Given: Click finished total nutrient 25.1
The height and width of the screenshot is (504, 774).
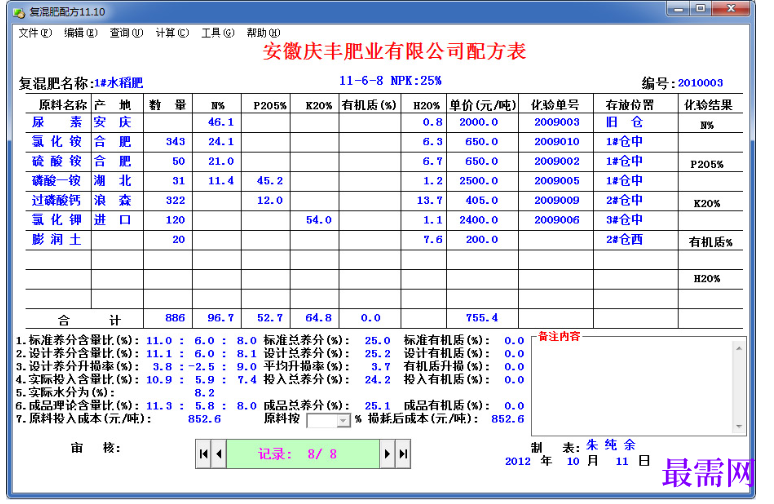Looking at the screenshot, I should click(378, 406).
